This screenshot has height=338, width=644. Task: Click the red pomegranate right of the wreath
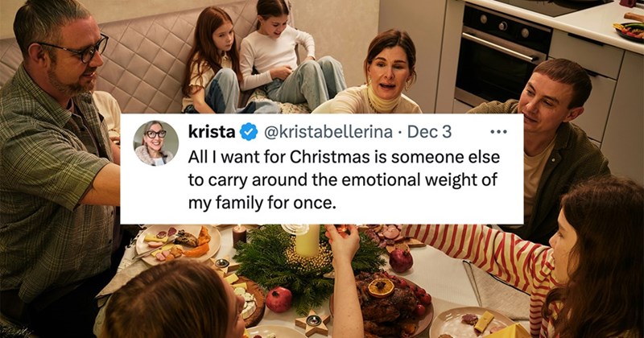[x=401, y=260]
